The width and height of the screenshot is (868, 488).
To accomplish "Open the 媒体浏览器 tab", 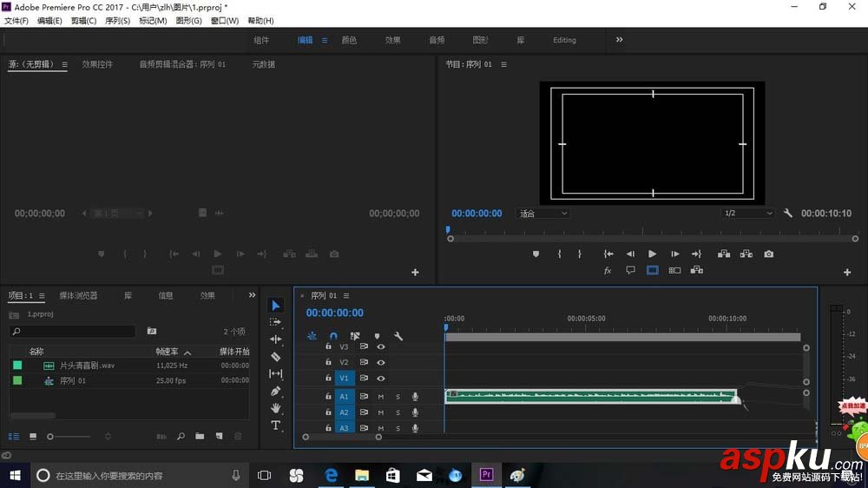I will tap(79, 296).
